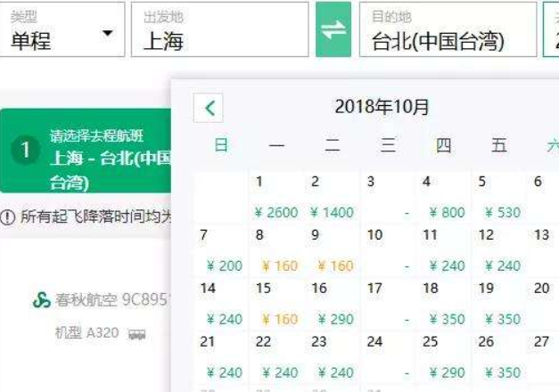Pick October 19 fare ¥350
Image resolution: width=559 pixels, height=392 pixels.
coord(499,305)
